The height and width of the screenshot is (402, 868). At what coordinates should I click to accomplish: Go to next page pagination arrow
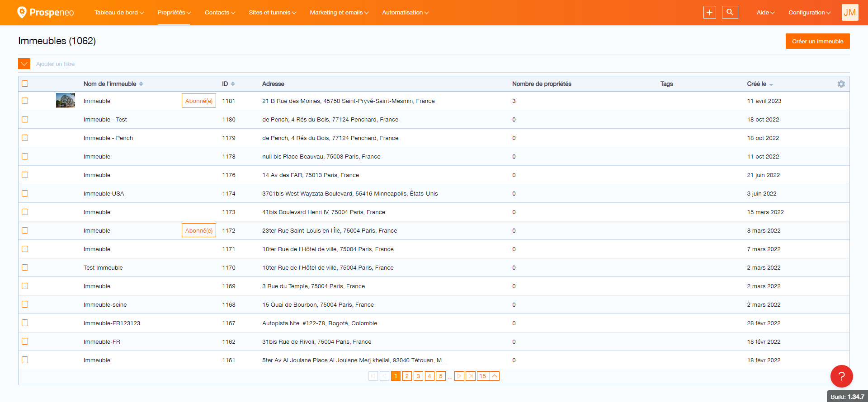459,376
